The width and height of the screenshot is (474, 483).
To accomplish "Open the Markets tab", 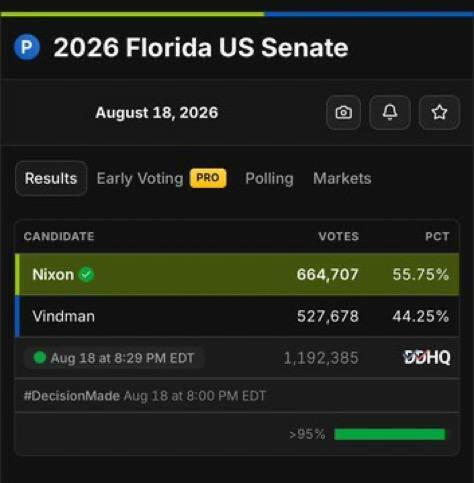I will 342,178.
